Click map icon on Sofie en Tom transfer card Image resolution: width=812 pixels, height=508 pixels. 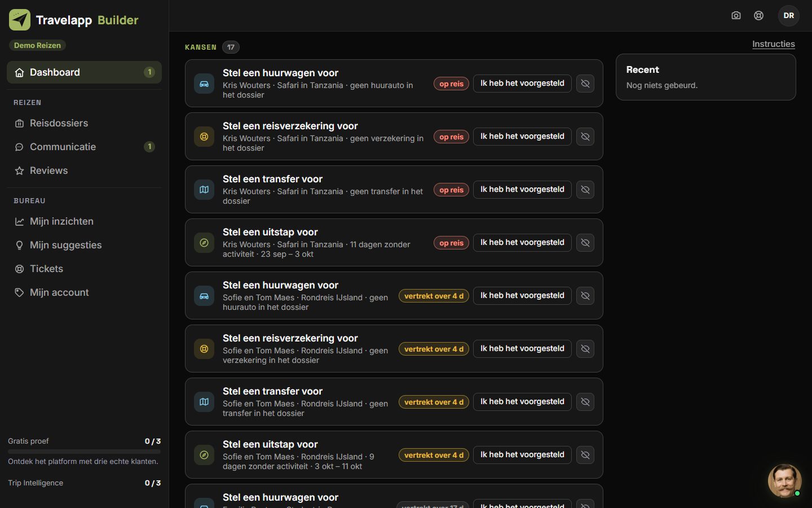204,402
